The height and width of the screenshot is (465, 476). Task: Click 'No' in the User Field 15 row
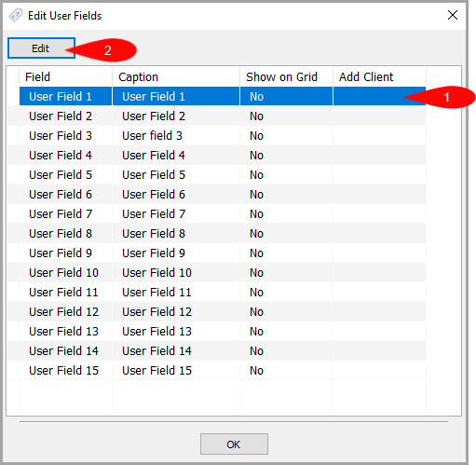point(257,371)
